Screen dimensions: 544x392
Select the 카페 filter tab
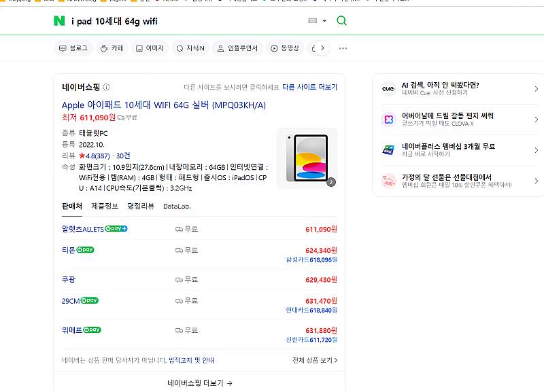(112, 48)
